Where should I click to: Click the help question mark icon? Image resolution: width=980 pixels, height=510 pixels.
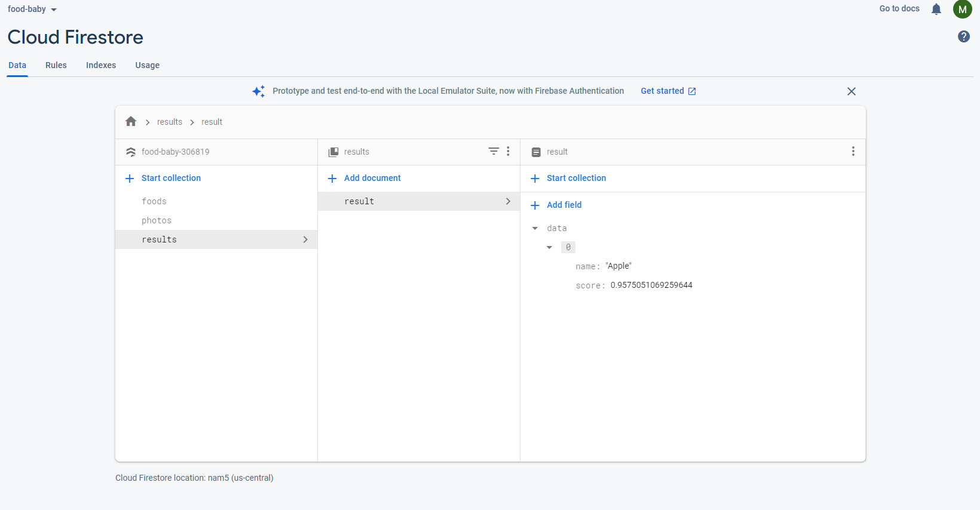[x=963, y=37]
